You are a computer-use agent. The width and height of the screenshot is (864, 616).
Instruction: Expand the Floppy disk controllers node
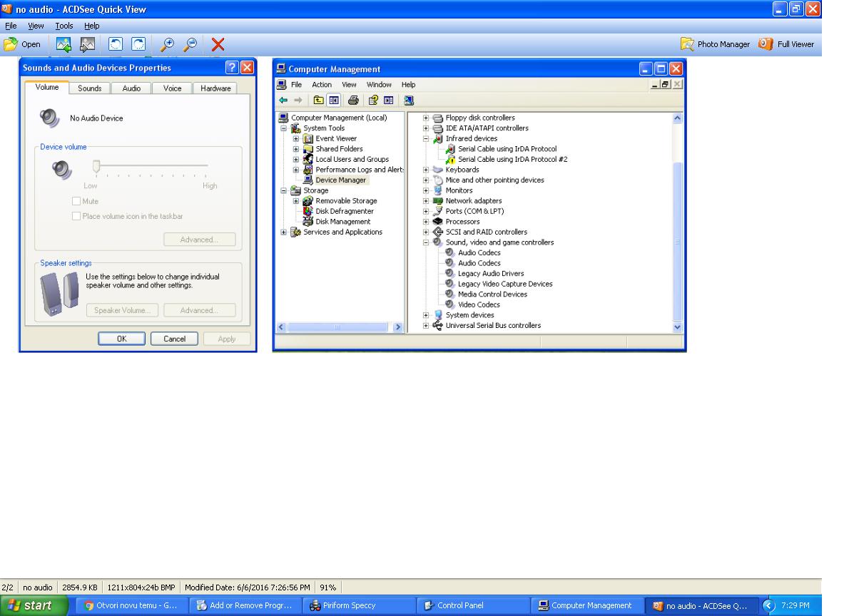[x=427, y=118]
